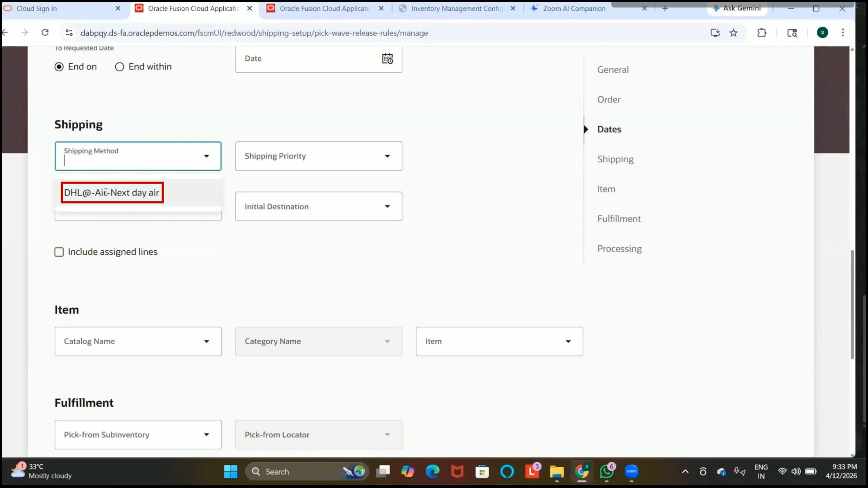Open Zoom from the taskbar
This screenshot has width=868, height=488.
pyautogui.click(x=632, y=472)
